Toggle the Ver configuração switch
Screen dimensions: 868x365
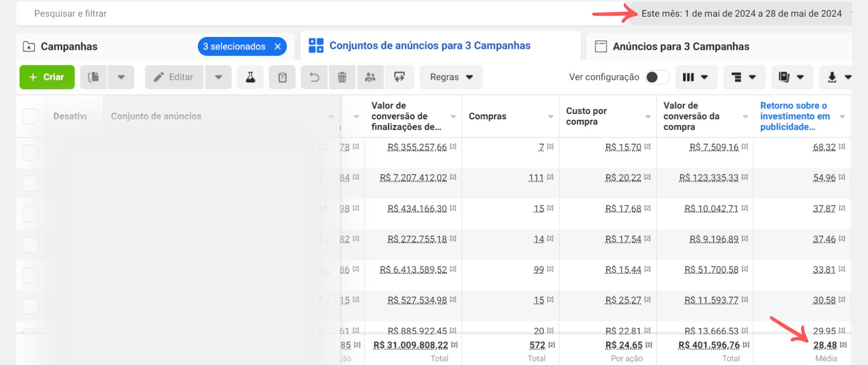657,77
